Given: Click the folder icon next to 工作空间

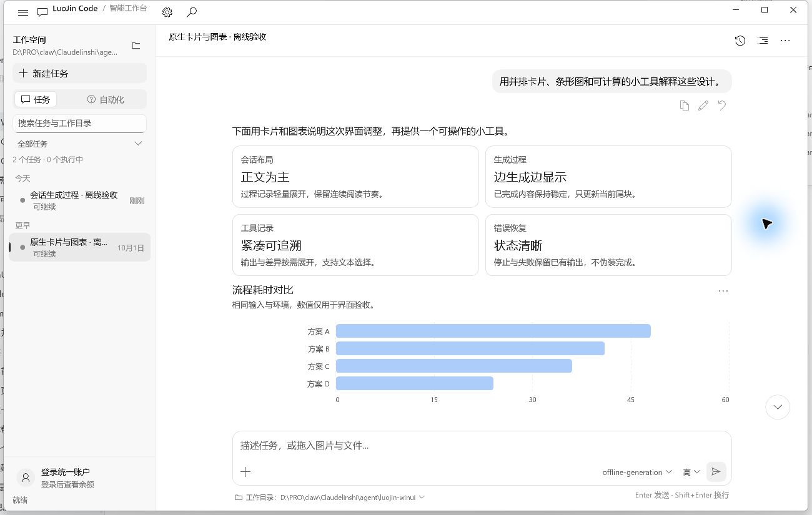Looking at the screenshot, I should (x=136, y=46).
